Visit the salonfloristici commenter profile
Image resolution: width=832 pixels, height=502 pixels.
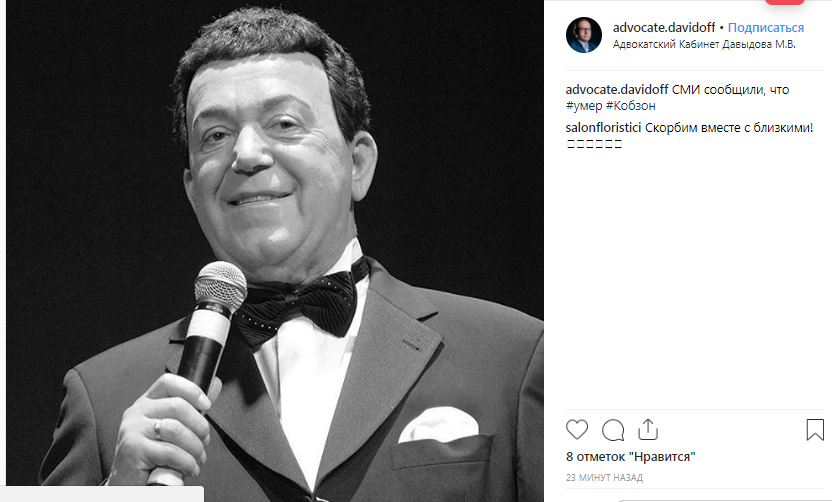pyautogui.click(x=603, y=127)
